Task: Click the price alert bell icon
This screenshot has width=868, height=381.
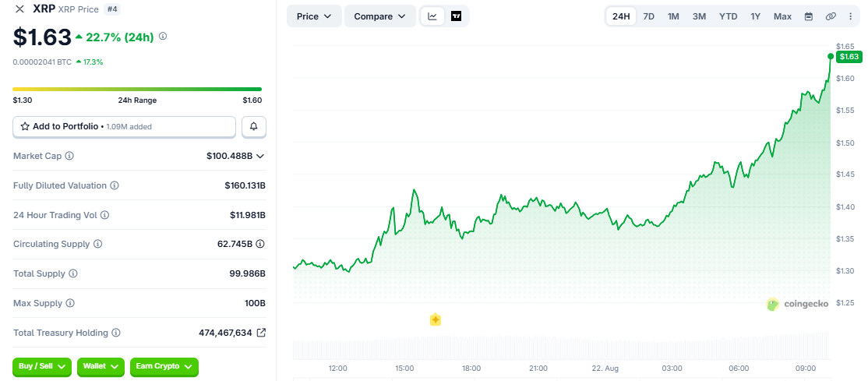Action: (254, 126)
